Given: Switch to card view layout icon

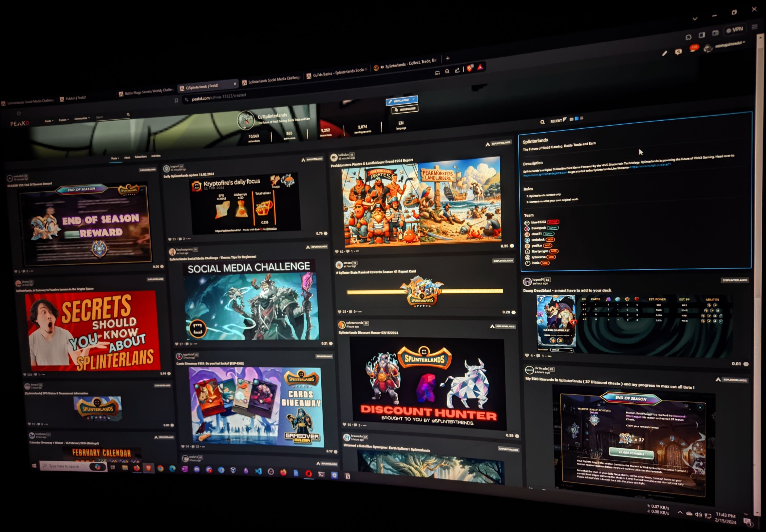Looking at the screenshot, I should pyautogui.click(x=572, y=119).
